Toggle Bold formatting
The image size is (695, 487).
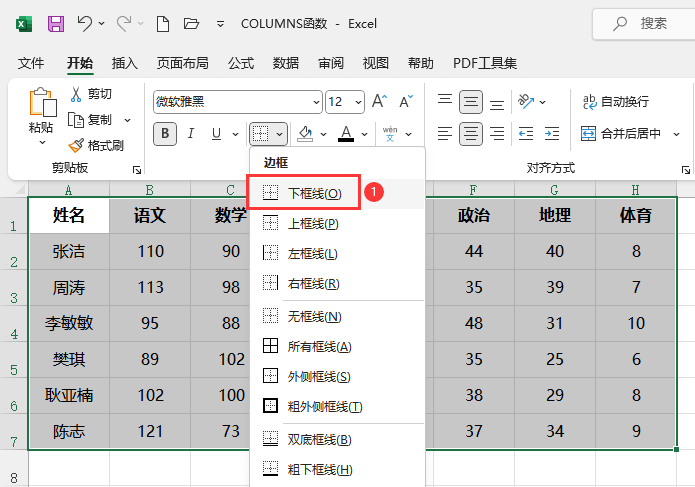(x=165, y=133)
